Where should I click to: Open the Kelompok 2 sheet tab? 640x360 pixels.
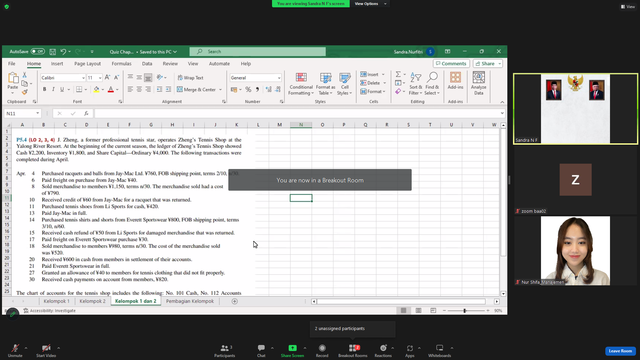click(92, 301)
